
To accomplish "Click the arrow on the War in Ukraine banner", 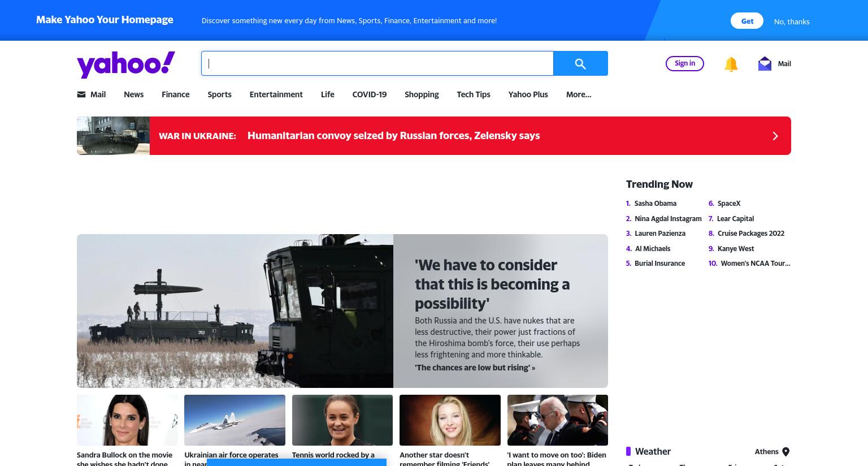I will [x=775, y=136].
